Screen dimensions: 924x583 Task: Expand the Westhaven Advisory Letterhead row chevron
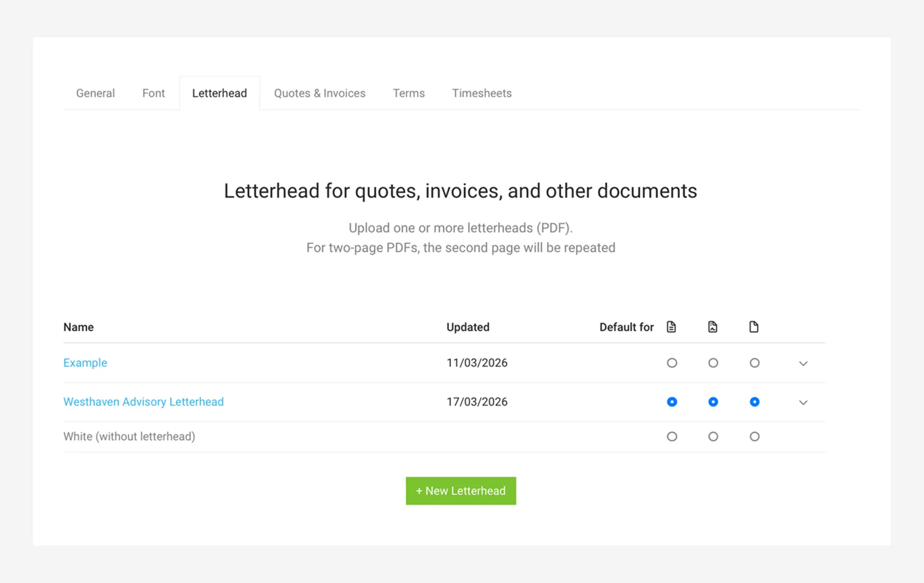(x=803, y=403)
